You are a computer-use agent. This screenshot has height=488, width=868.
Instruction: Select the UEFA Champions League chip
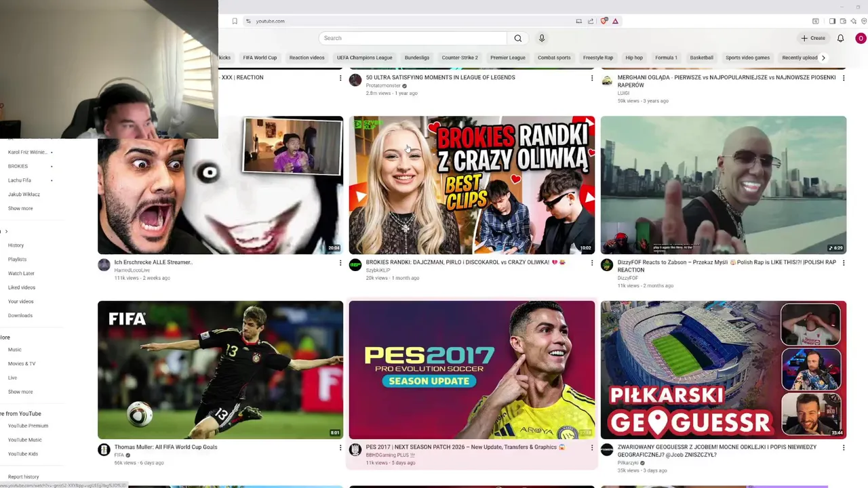pos(365,58)
